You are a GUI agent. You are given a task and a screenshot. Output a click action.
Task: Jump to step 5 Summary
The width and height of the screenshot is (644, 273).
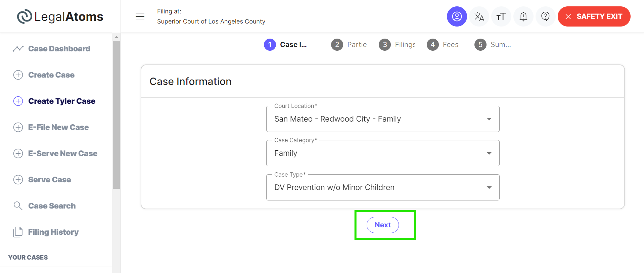pyautogui.click(x=493, y=45)
